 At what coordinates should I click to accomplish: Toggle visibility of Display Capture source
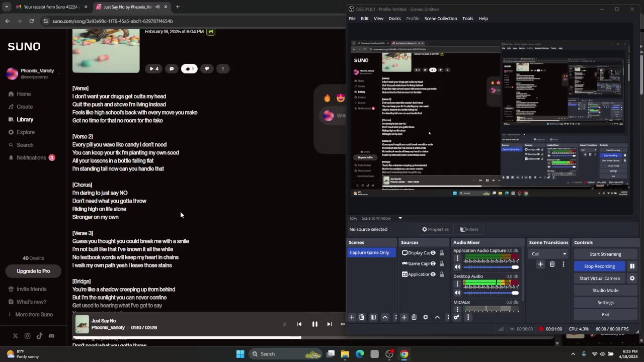point(433,253)
